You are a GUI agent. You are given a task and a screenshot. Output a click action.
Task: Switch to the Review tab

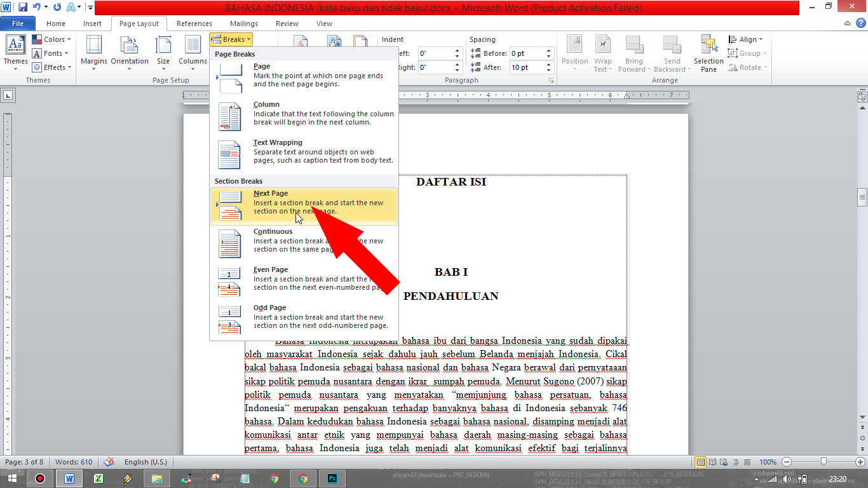pyautogui.click(x=287, y=24)
